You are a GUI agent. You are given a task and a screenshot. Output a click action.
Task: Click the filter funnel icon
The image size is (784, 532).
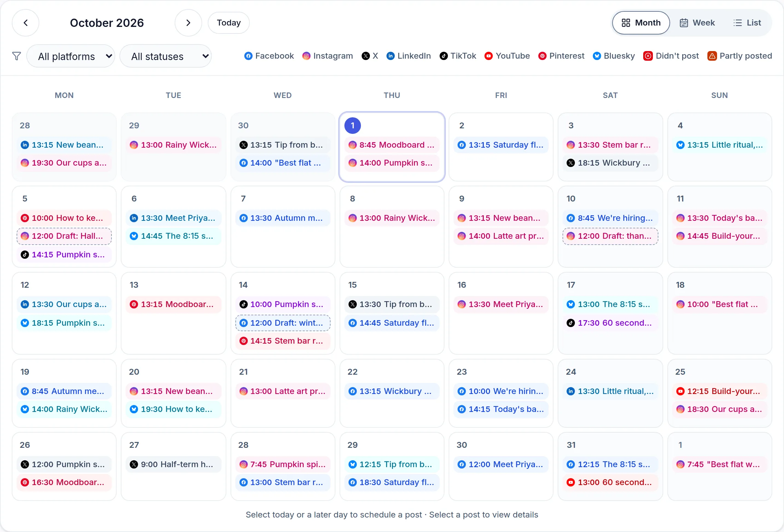click(17, 56)
